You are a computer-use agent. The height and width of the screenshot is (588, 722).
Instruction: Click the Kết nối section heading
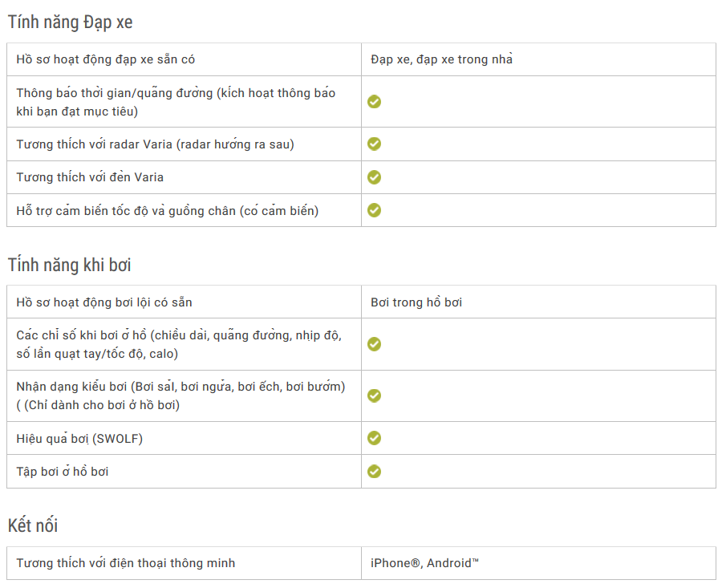[33, 526]
